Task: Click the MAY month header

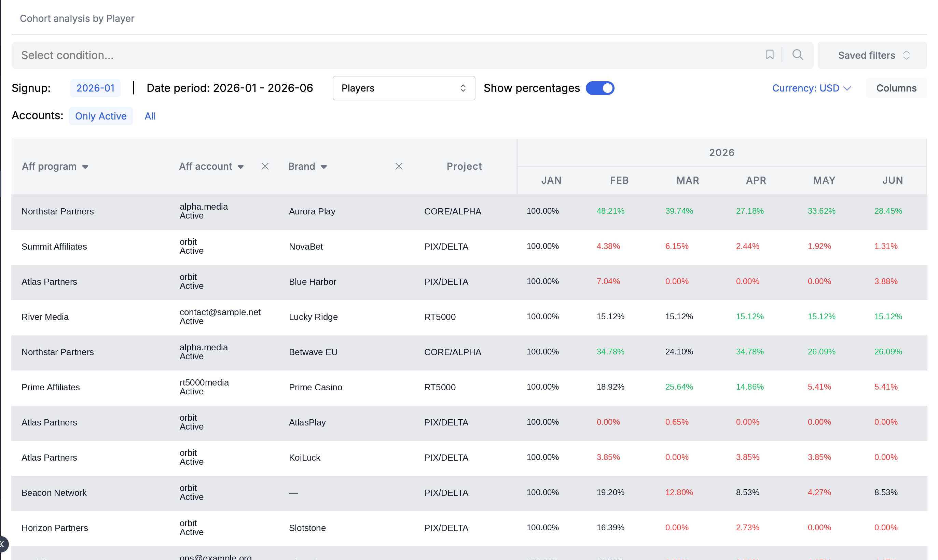Action: [824, 180]
